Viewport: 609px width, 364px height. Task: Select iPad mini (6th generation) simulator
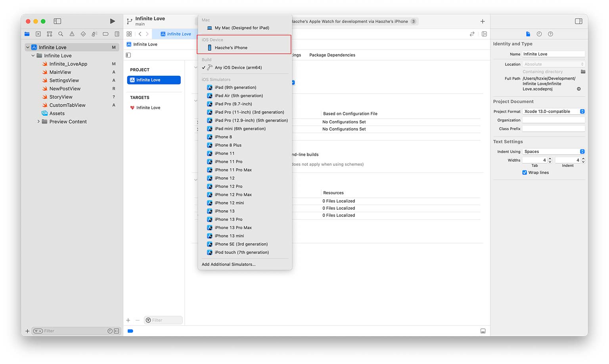[x=245, y=128]
